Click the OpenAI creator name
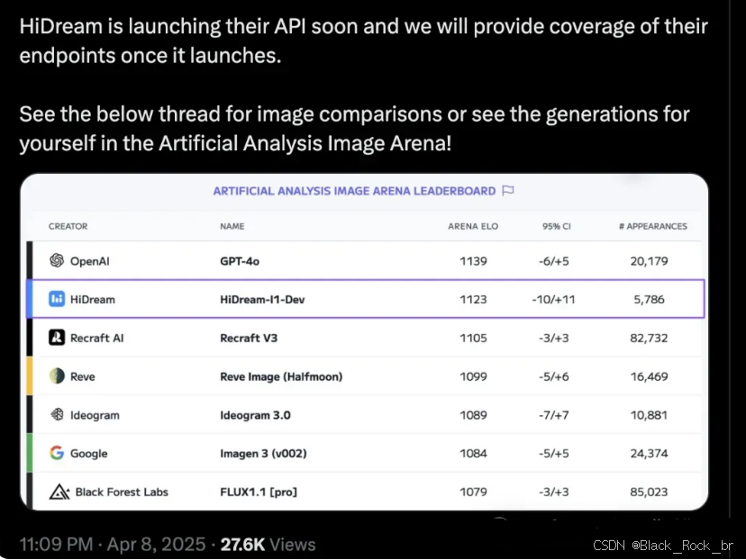This screenshot has height=560, width=746. pyautogui.click(x=89, y=261)
